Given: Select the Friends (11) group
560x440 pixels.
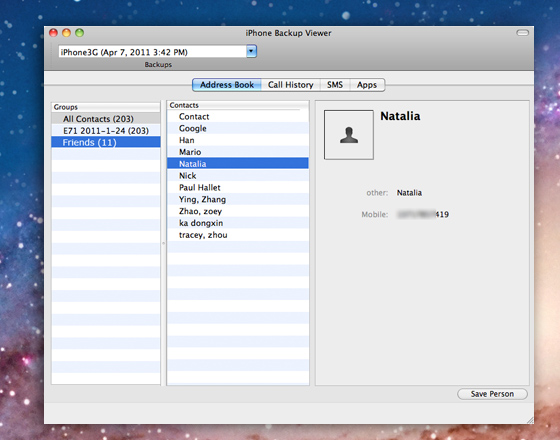Looking at the screenshot, I should [106, 142].
